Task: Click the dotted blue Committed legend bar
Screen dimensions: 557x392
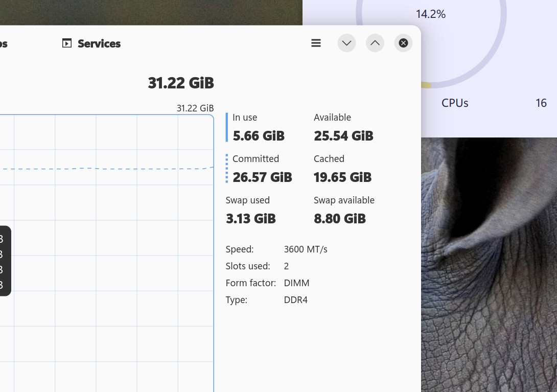Action: click(227, 169)
